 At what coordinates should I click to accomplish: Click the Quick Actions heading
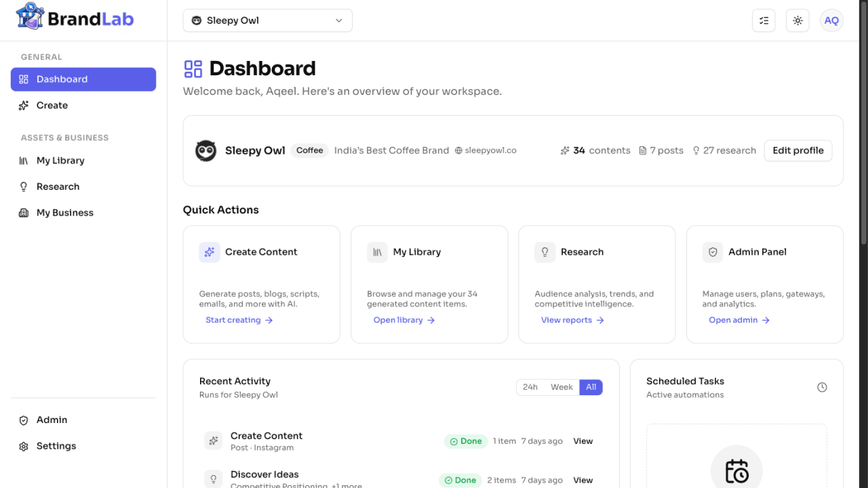pyautogui.click(x=221, y=210)
